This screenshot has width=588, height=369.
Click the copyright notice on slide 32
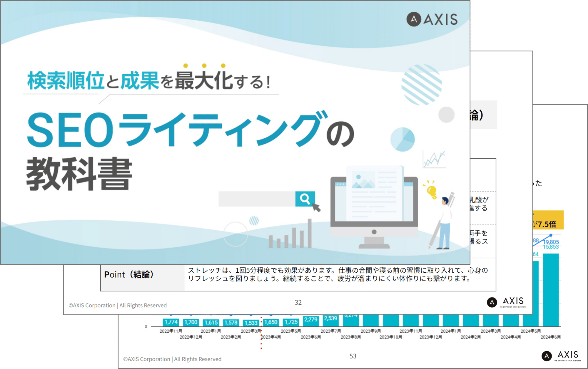(x=118, y=305)
